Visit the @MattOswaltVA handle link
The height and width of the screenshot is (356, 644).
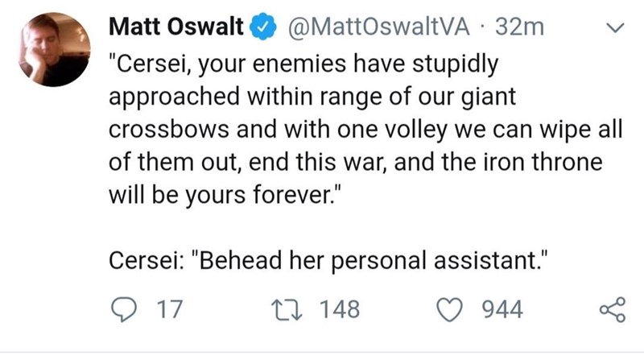(378, 27)
